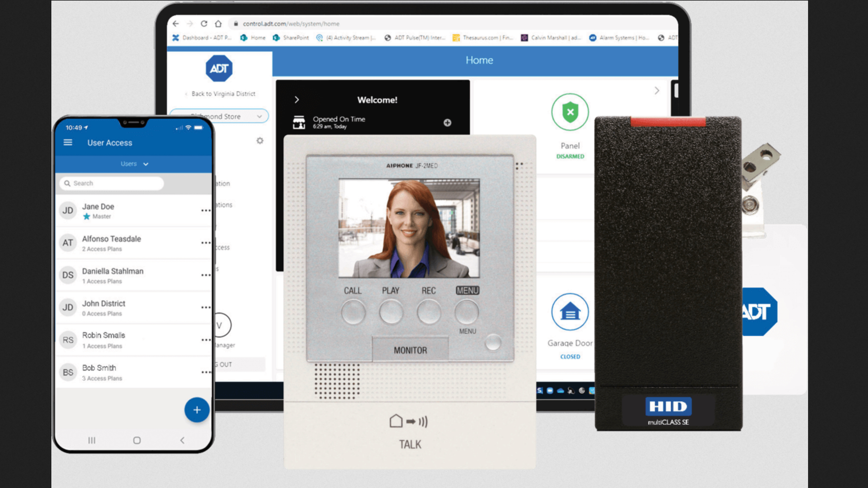Screen dimensions: 868x488
Task: Click the Panel disarmed shield icon
Action: [570, 112]
